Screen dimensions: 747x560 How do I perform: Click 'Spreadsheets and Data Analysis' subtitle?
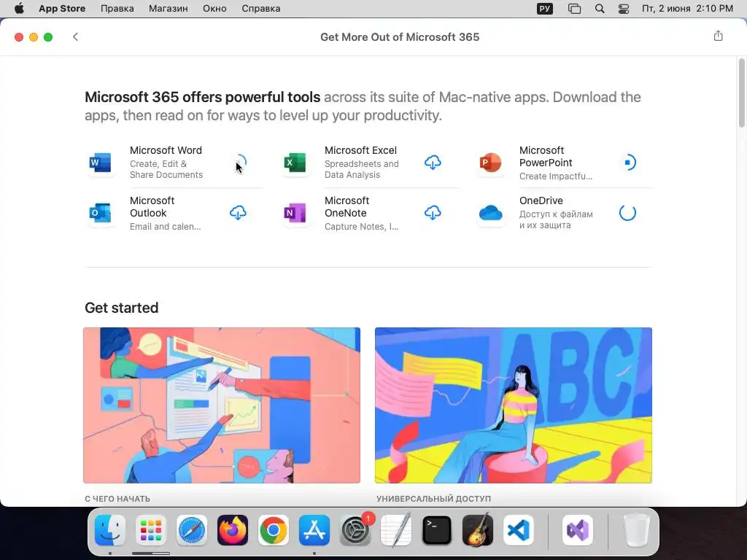tap(362, 169)
